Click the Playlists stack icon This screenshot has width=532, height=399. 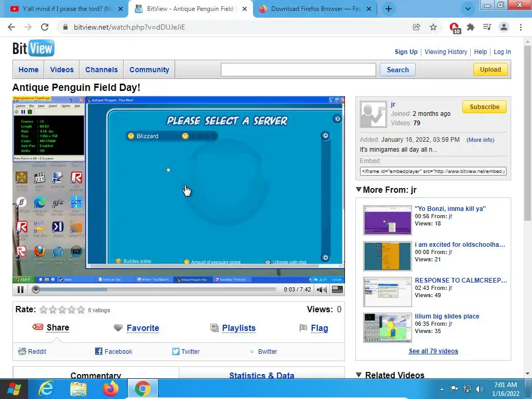[x=214, y=328]
